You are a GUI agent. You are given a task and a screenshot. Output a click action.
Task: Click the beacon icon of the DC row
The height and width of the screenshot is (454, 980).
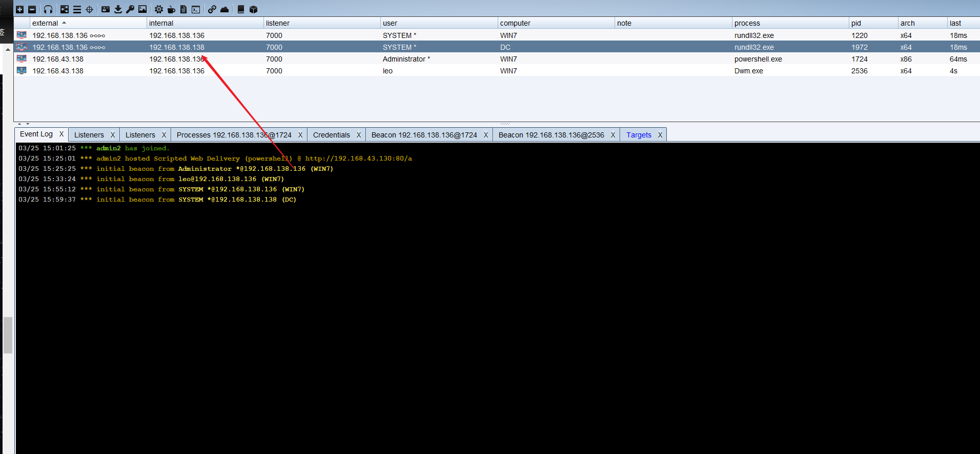(x=22, y=47)
